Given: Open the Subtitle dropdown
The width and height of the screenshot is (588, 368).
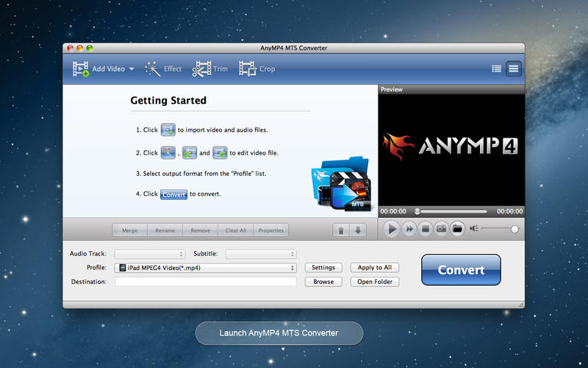Looking at the screenshot, I should coord(261,254).
